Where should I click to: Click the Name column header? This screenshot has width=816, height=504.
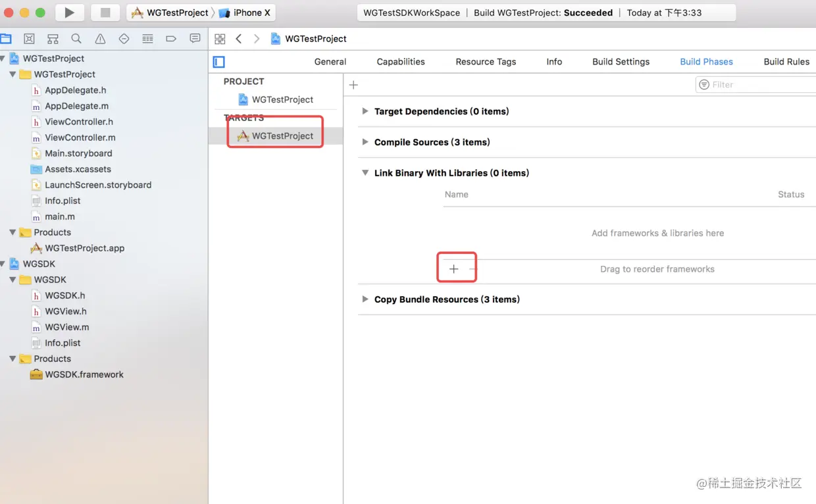[x=457, y=195]
